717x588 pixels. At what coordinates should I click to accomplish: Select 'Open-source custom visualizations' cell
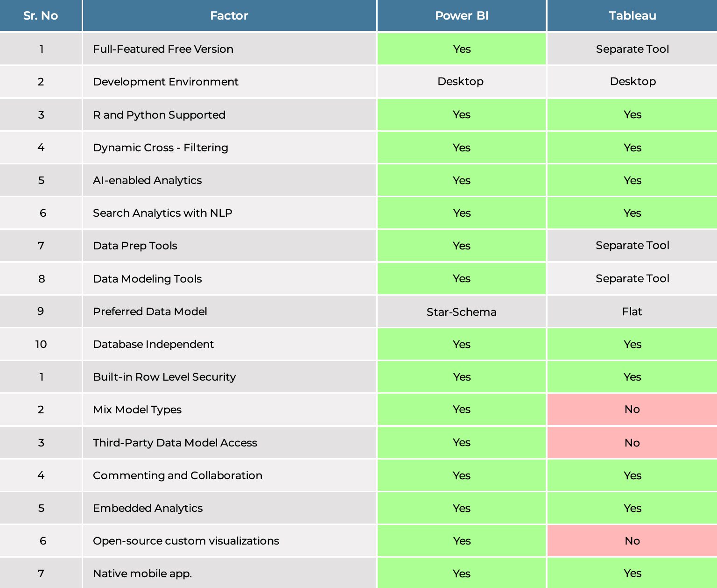pos(229,541)
